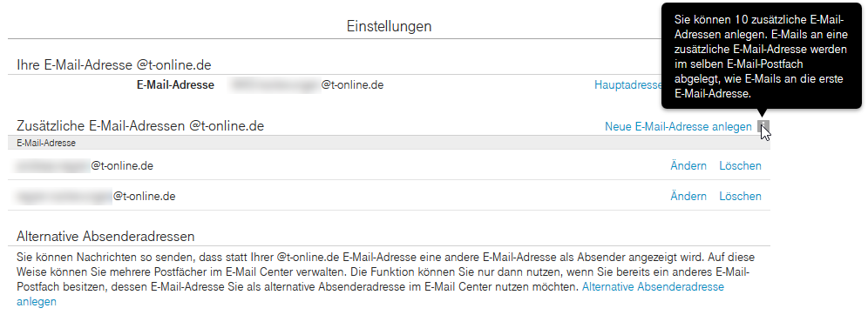868x315 pixels.
Task: Open the Neue E-Mail-Adresse anlegen link
Action: 678,126
